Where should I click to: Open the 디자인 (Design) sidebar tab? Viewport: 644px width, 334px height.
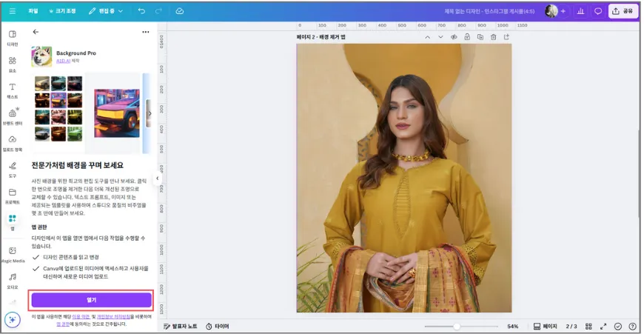pos(13,38)
